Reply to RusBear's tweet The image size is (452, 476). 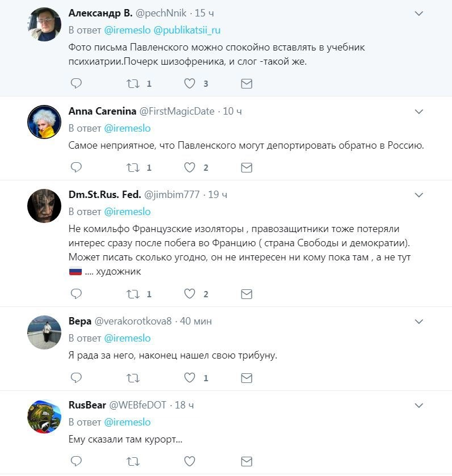coord(76,461)
